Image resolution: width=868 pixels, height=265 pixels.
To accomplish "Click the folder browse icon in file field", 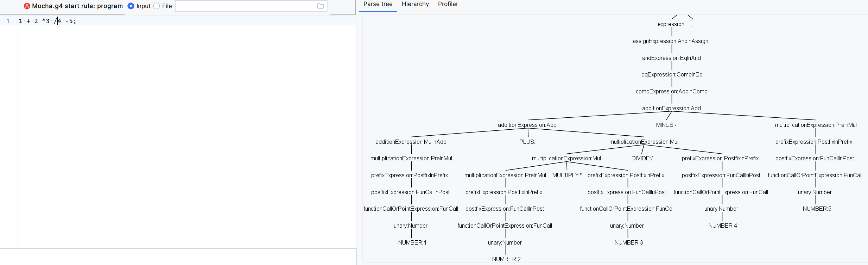I will (x=321, y=6).
